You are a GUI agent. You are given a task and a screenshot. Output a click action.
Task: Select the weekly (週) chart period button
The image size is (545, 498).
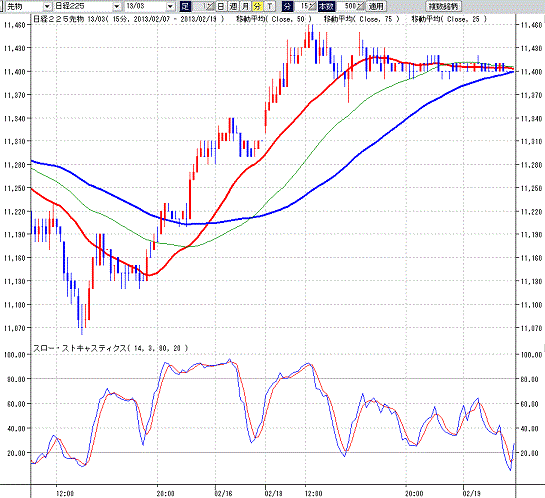(233, 6)
